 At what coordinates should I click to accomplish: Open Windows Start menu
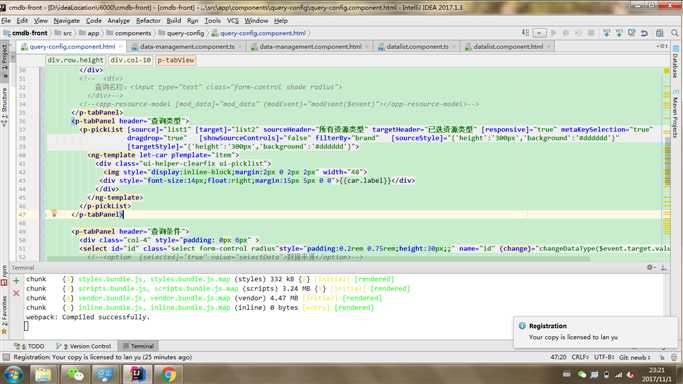tap(13, 374)
